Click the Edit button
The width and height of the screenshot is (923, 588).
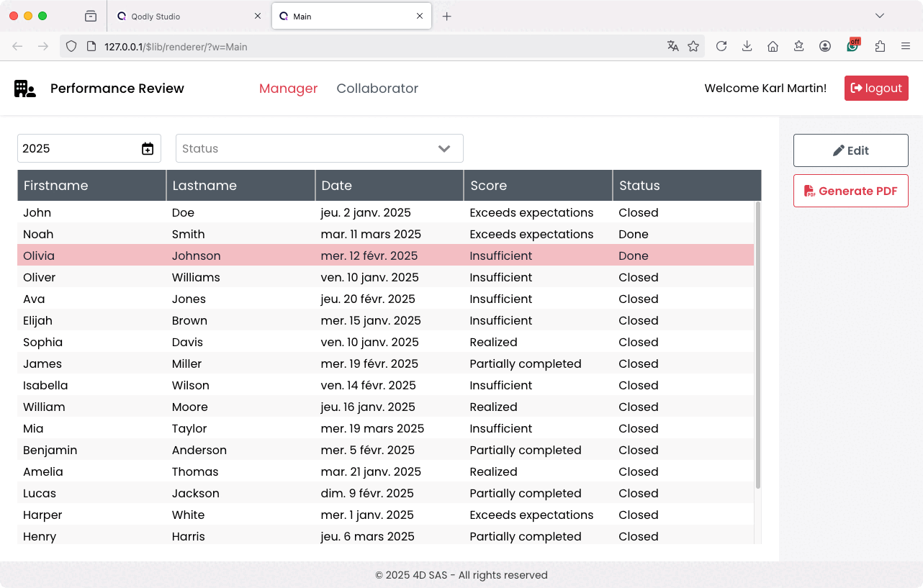850,150
